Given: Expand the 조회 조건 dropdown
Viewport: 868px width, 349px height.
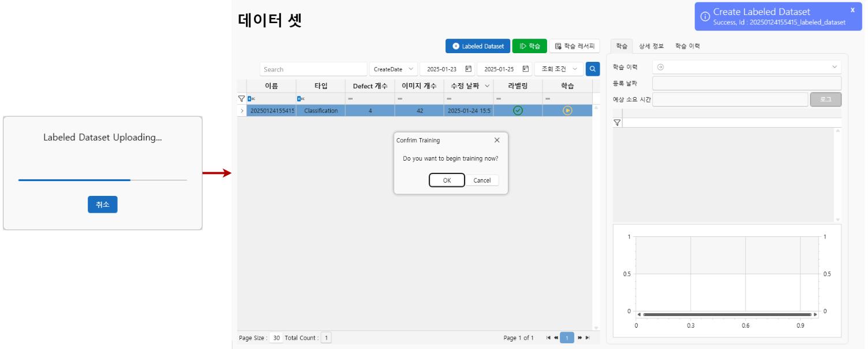Looking at the screenshot, I should pos(558,69).
